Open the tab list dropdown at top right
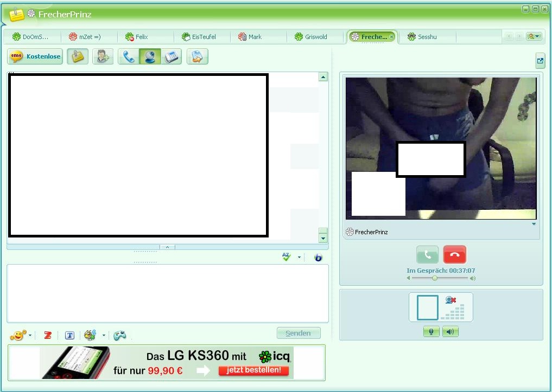Screen dimensions: 552x392 (534, 36)
